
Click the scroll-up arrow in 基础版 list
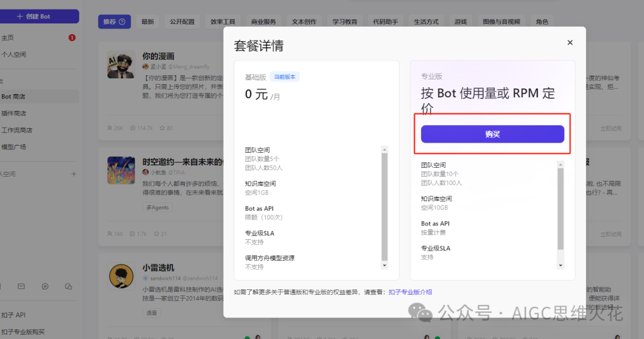(x=385, y=150)
